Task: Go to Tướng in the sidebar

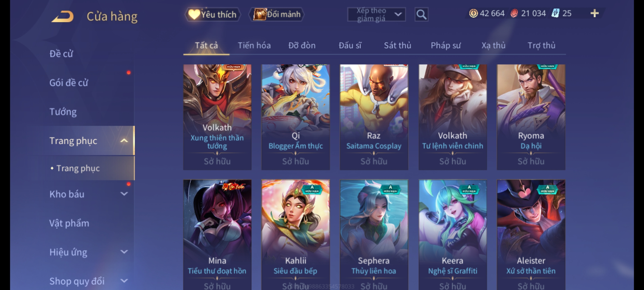Action: tap(63, 112)
